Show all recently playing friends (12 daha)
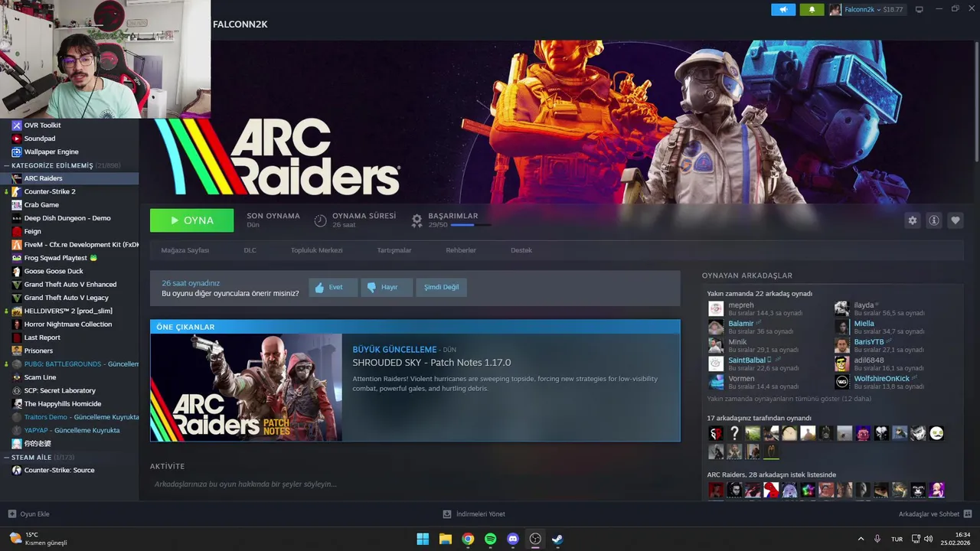 click(x=789, y=399)
